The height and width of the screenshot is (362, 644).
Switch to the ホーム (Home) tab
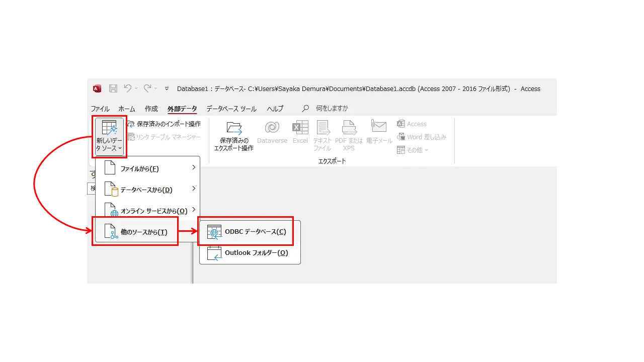127,109
